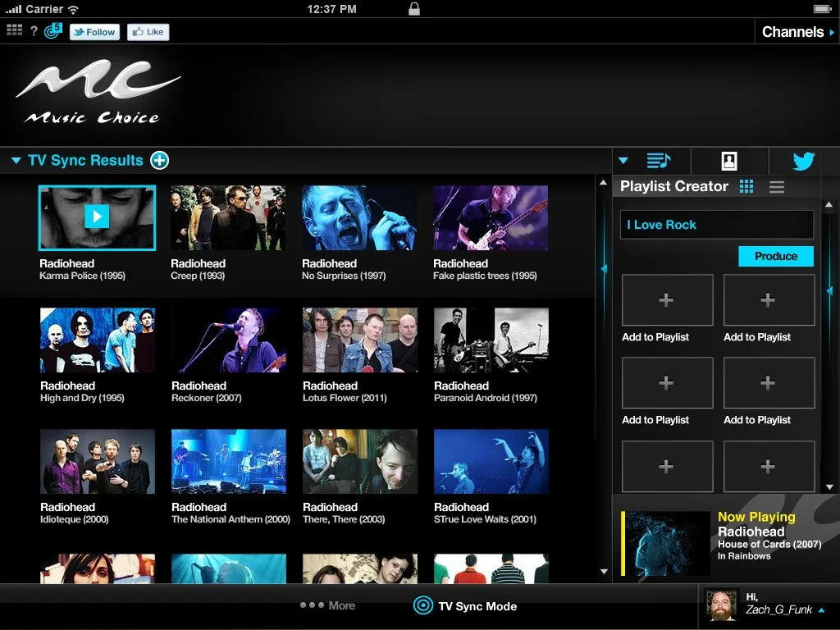Switch Playlist Creator to list view
Viewport: 840px width, 630px height.
tap(777, 187)
